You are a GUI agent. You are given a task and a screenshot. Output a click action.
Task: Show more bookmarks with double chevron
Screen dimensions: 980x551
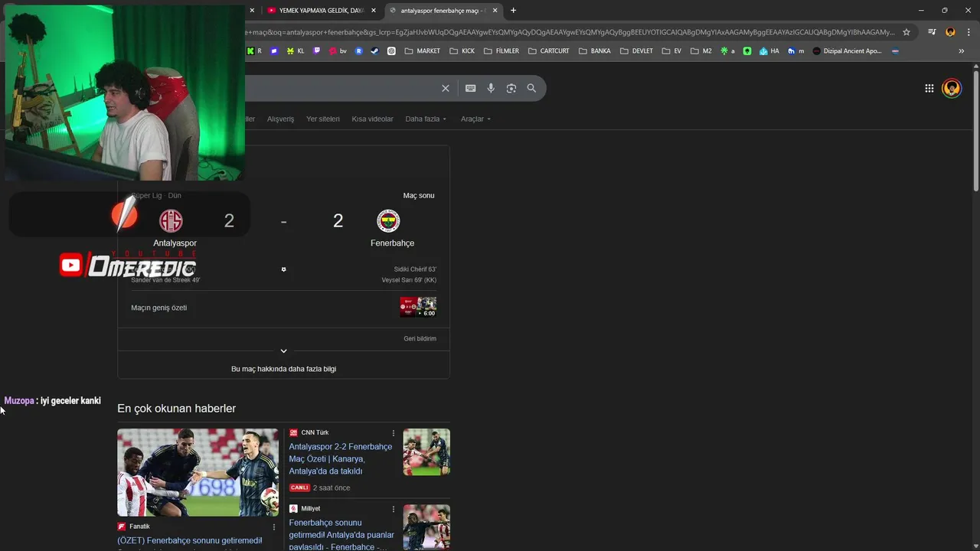tap(962, 51)
